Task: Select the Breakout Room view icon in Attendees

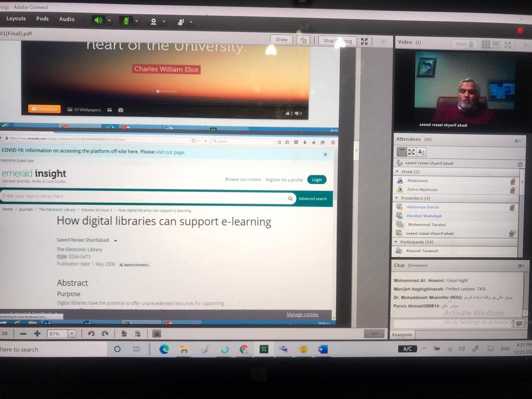Action: (411, 152)
